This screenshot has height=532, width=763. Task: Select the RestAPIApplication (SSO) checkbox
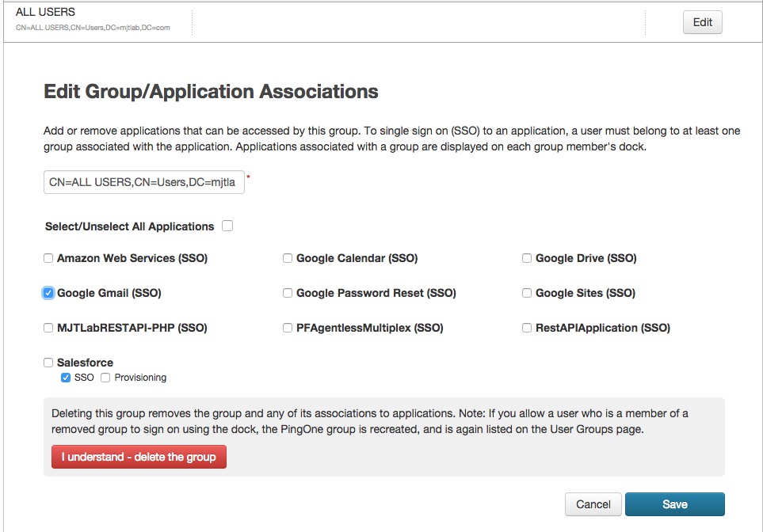(527, 328)
